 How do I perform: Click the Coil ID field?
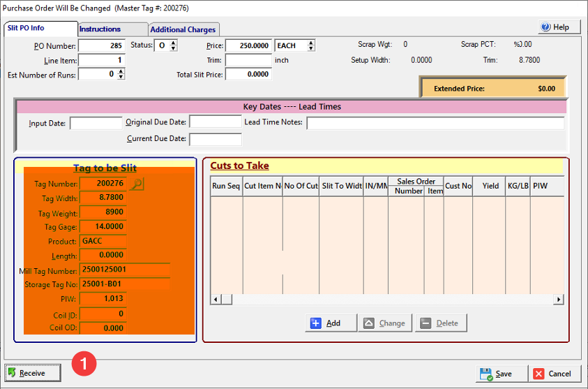(103, 314)
